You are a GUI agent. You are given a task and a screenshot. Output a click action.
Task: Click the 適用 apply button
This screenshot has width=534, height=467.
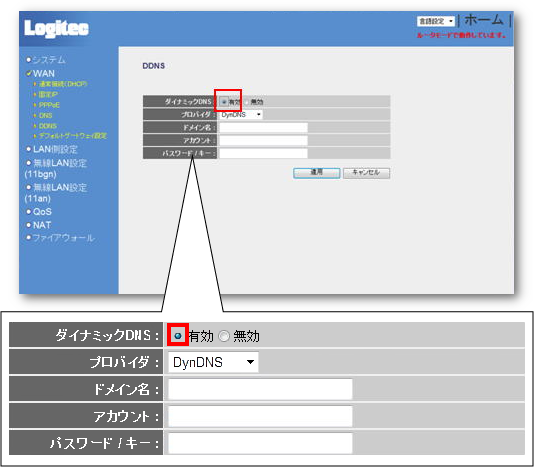click(x=316, y=173)
